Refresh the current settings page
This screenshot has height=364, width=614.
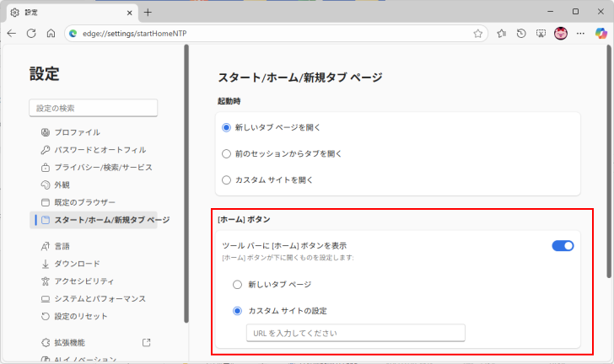31,34
